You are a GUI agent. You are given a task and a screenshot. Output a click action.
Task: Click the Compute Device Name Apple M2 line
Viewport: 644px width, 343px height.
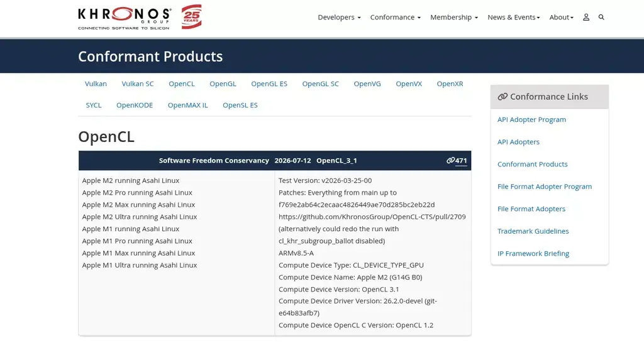pos(350,278)
